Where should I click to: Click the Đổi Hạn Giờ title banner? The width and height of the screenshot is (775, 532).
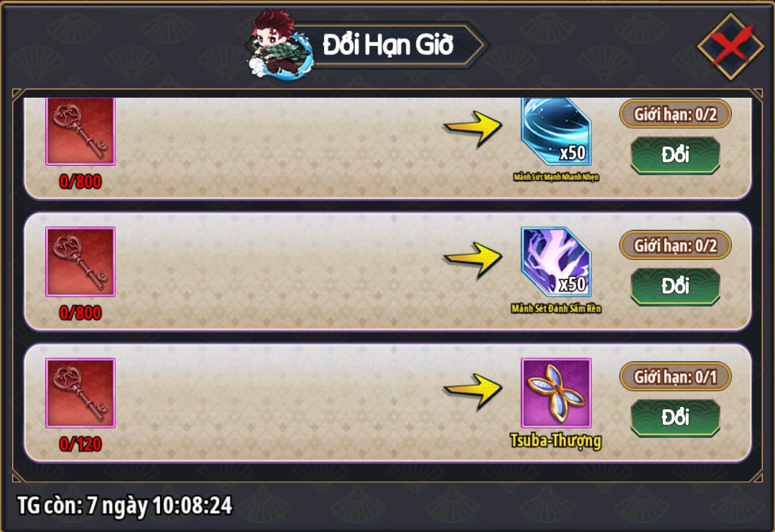[x=388, y=45]
